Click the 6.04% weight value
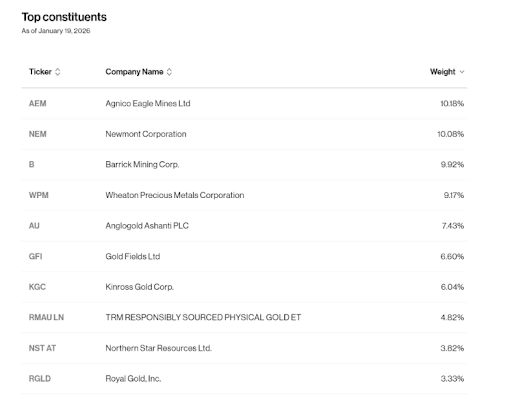 pyautogui.click(x=452, y=287)
